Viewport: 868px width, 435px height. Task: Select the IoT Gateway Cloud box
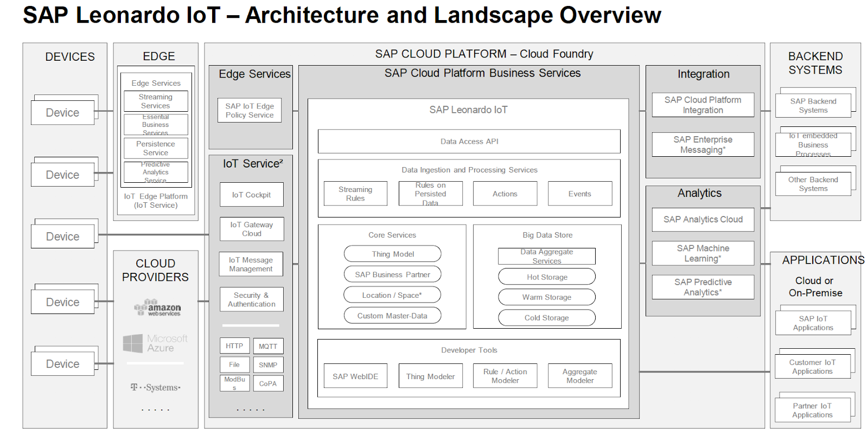click(251, 229)
